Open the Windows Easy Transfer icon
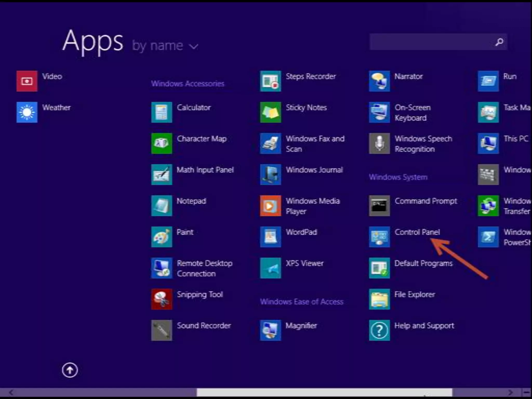 [x=488, y=206]
